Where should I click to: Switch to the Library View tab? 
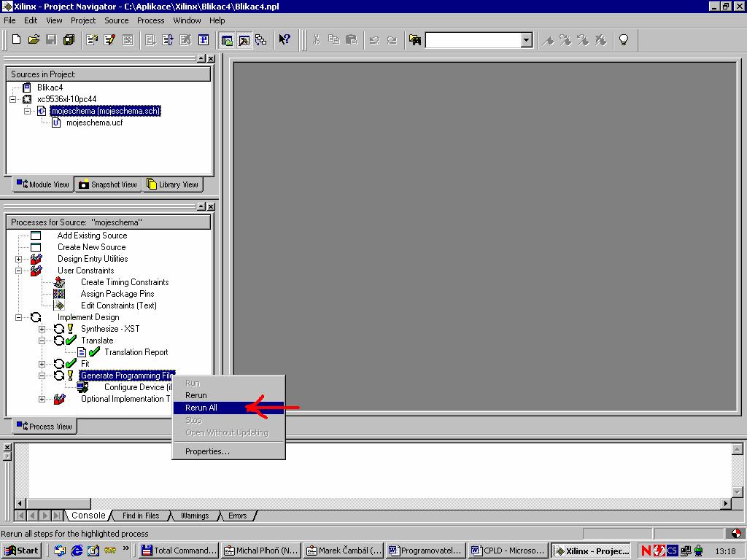coord(173,184)
